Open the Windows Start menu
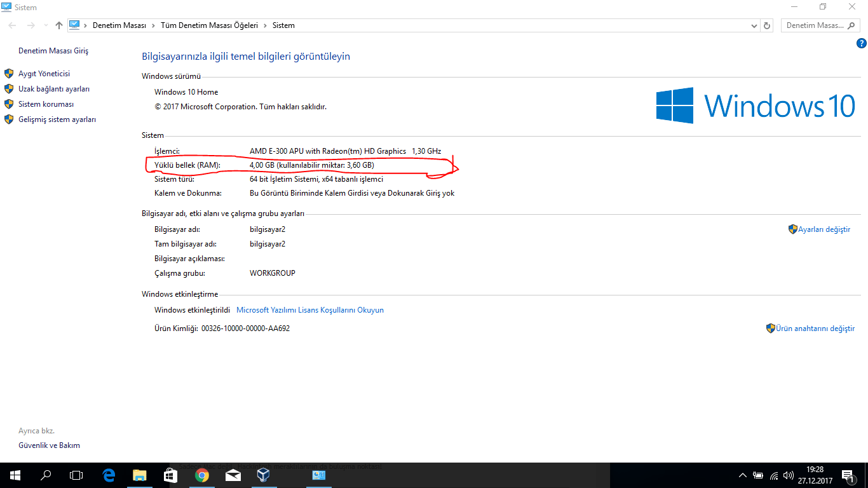The height and width of the screenshot is (488, 868). click(x=15, y=475)
